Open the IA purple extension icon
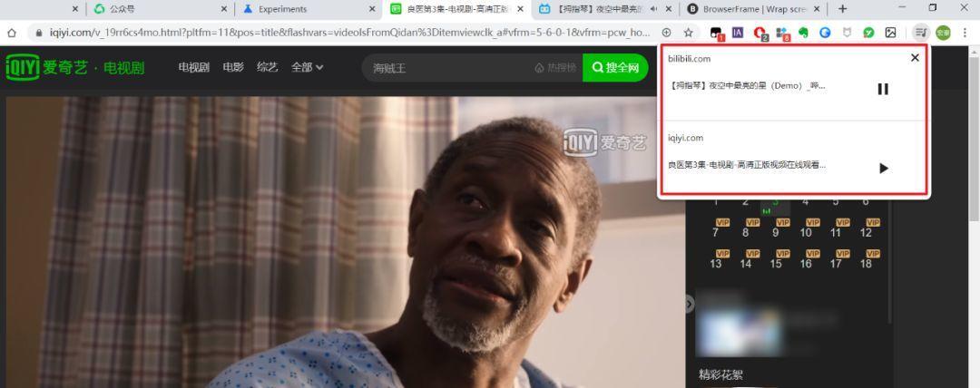The height and width of the screenshot is (388, 980). [x=738, y=33]
